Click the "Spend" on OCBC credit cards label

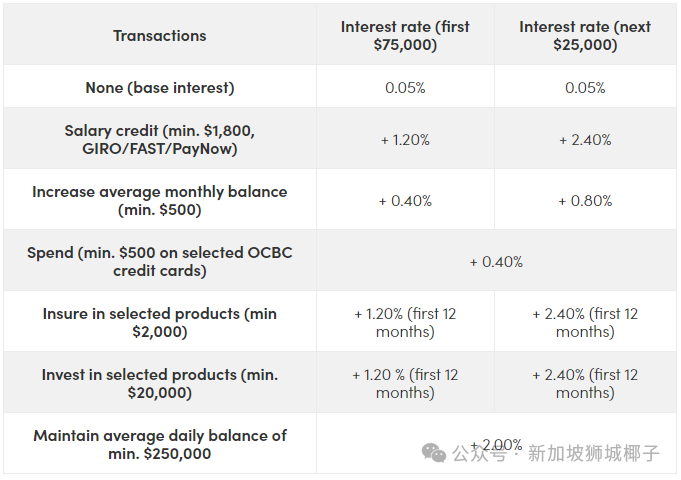(160, 262)
